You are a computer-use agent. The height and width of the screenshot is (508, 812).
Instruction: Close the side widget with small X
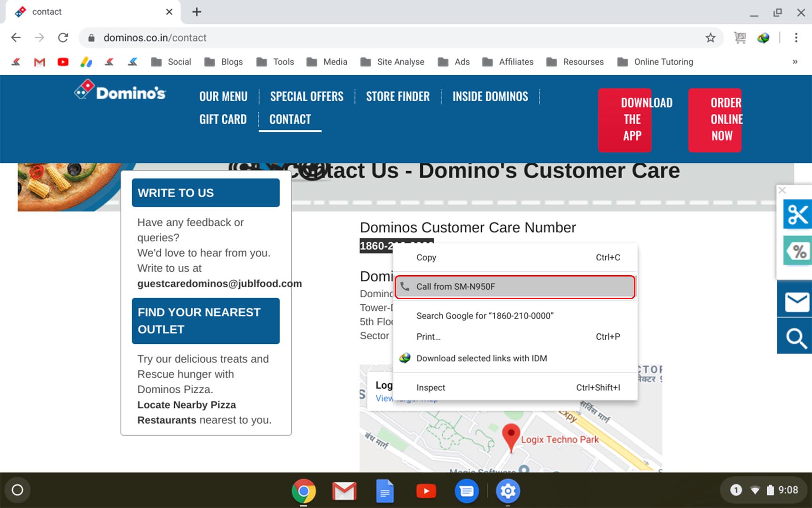(x=782, y=190)
